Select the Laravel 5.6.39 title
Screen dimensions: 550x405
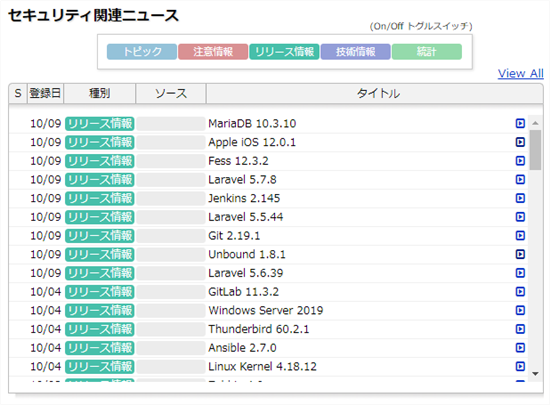coord(246,273)
